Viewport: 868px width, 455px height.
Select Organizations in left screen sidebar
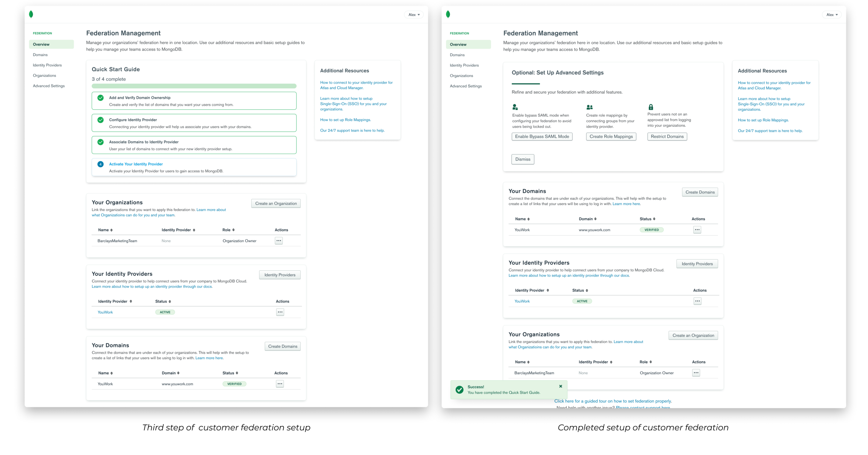point(44,76)
